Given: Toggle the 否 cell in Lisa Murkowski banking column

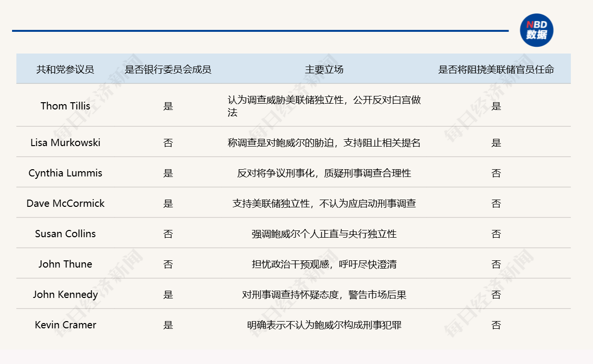Looking at the screenshot, I should [168, 142].
